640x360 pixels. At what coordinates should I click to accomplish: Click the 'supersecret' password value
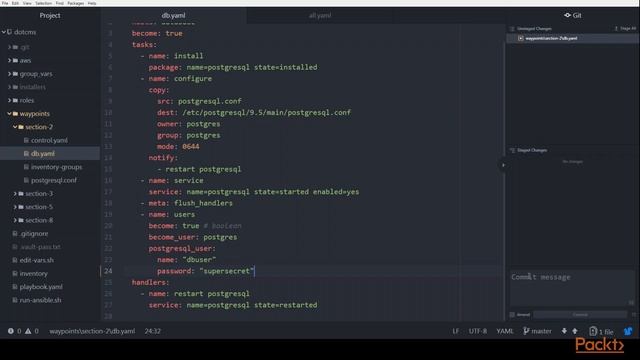227,271
